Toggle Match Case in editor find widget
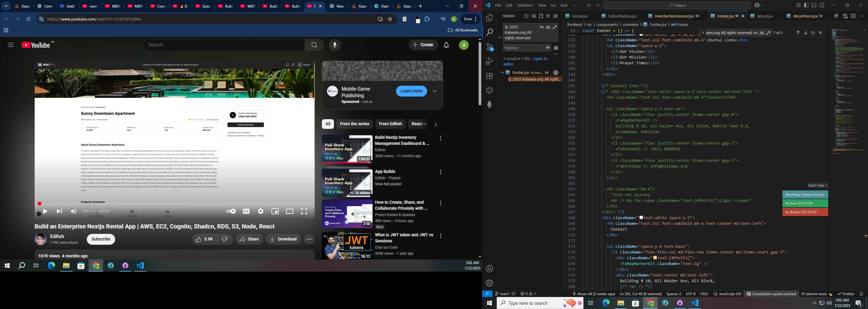Viewport: 868px width, 309px height. point(755,33)
